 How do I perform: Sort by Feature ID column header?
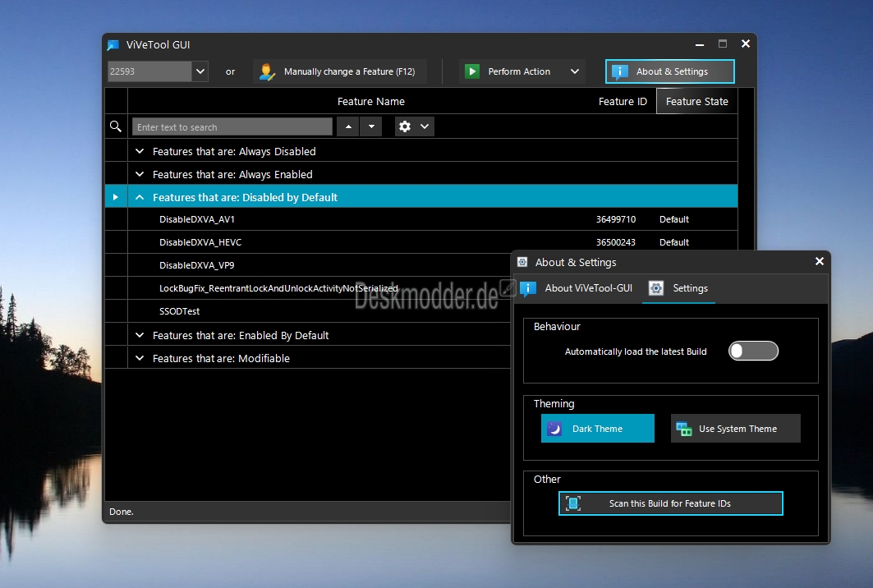[623, 101]
